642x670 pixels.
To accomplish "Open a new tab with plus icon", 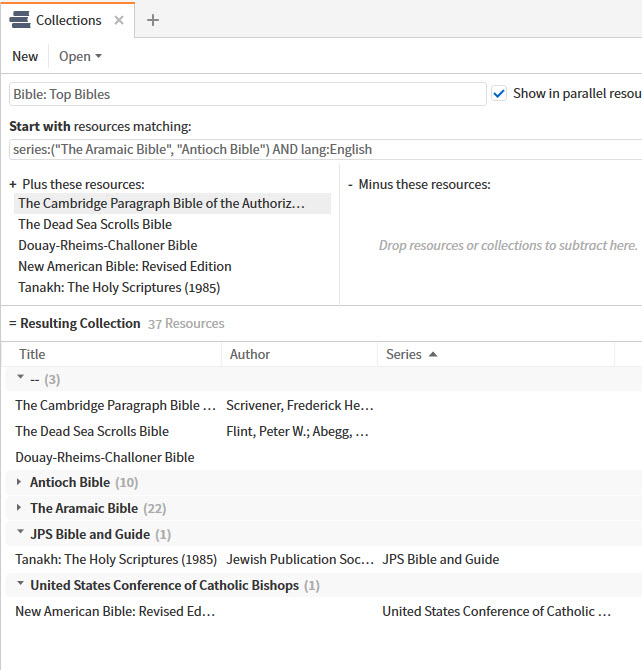I will 153,20.
